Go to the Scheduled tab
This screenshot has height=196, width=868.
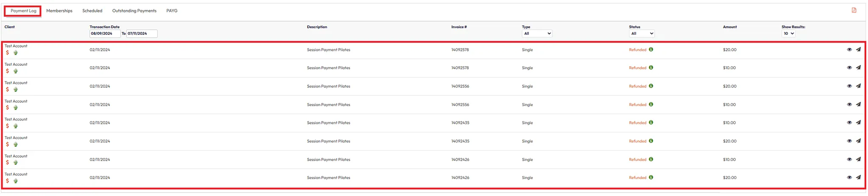(92, 11)
